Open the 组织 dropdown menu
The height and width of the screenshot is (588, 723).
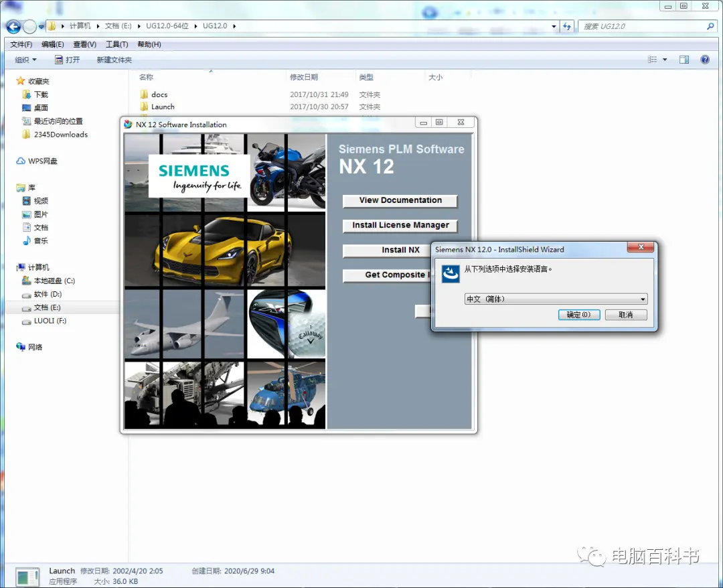25,60
